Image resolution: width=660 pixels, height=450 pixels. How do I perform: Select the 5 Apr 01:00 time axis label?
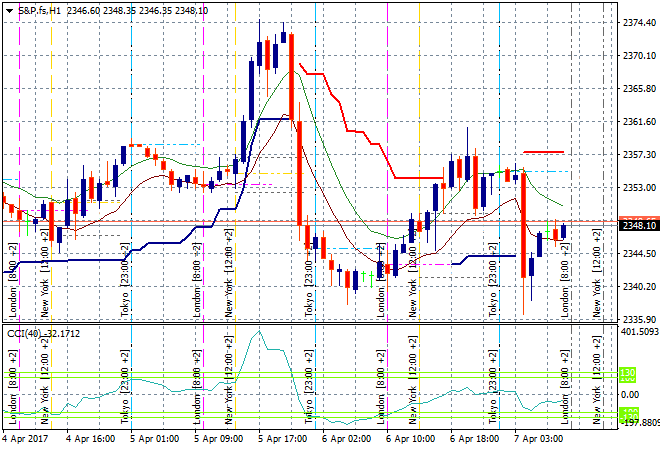(152, 438)
